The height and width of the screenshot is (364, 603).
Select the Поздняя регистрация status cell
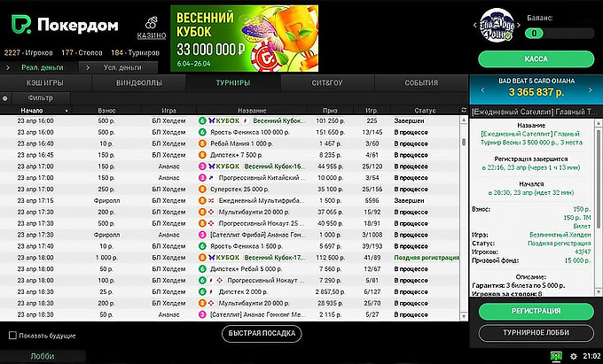pyautogui.click(x=427, y=258)
